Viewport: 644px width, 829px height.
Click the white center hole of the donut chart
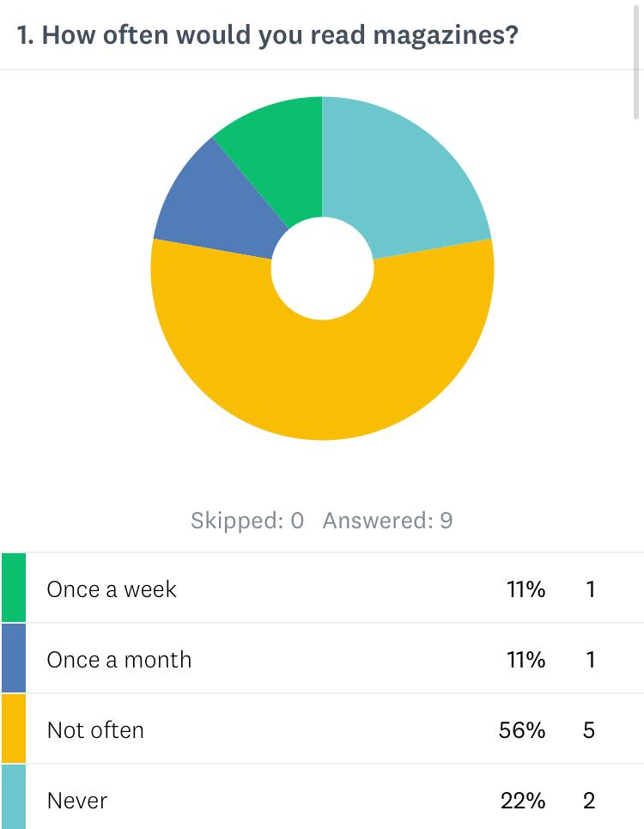pyautogui.click(x=322, y=269)
